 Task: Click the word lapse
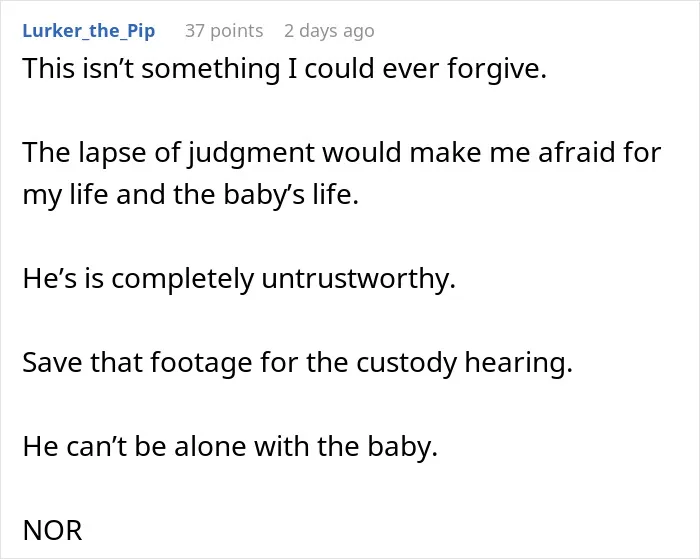(x=112, y=153)
